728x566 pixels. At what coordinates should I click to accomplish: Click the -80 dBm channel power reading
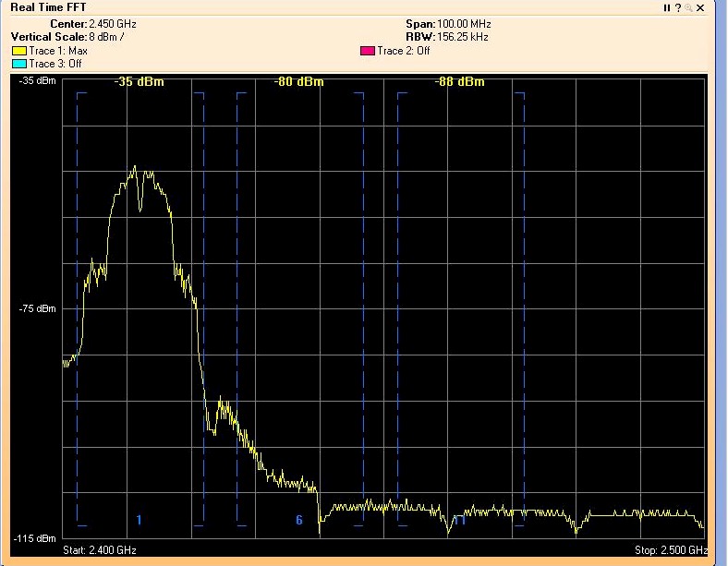pyautogui.click(x=299, y=81)
